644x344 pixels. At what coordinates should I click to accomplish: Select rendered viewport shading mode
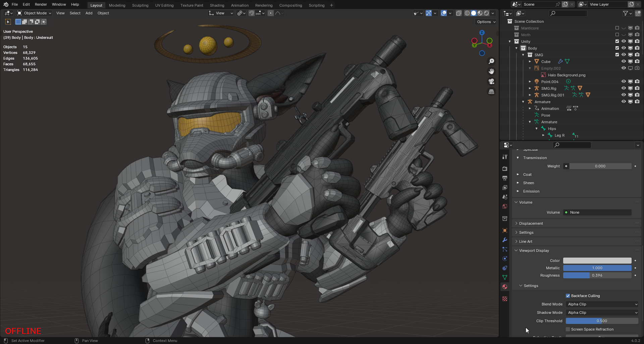pos(486,13)
